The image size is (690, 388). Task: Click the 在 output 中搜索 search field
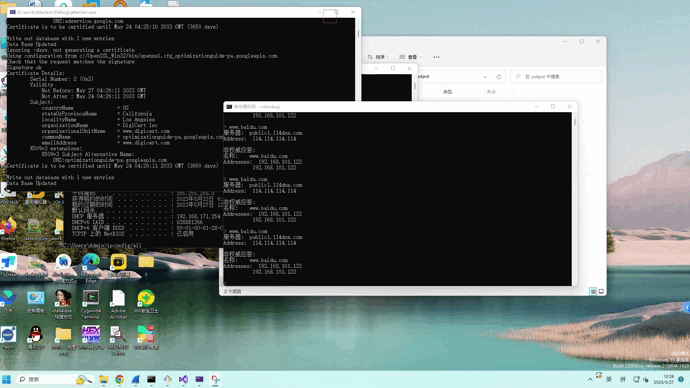pos(556,77)
